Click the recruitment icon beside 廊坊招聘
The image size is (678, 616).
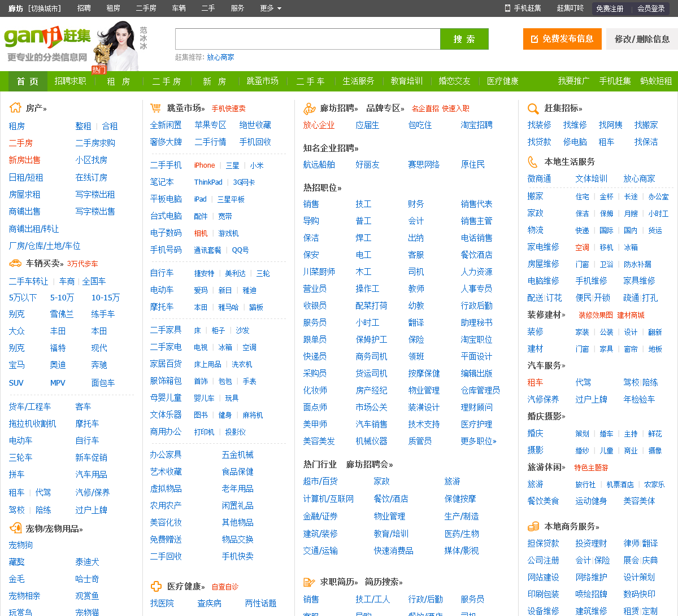point(310,108)
